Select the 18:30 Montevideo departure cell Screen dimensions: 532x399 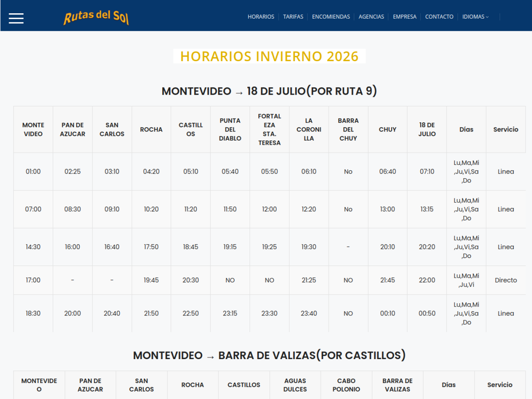pyautogui.click(x=33, y=313)
